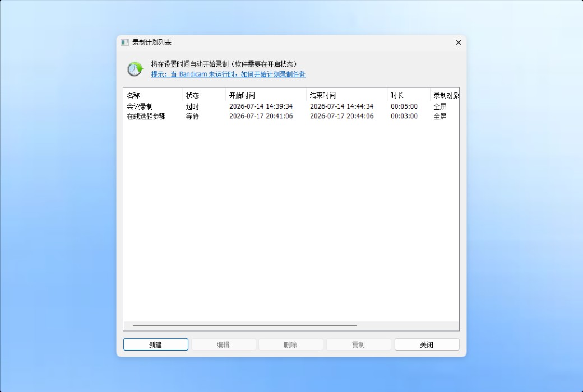Click the 关闭 button
This screenshot has width=583, height=392.
coord(427,344)
